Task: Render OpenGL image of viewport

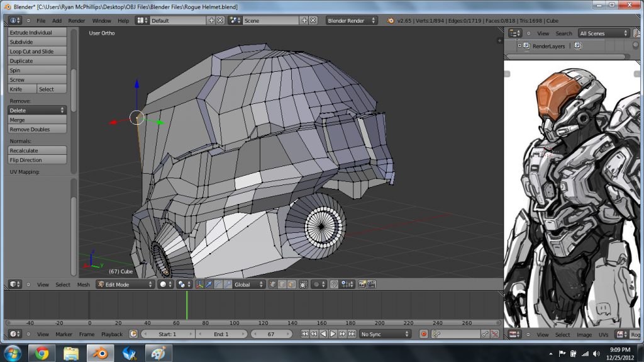Action: tap(362, 285)
